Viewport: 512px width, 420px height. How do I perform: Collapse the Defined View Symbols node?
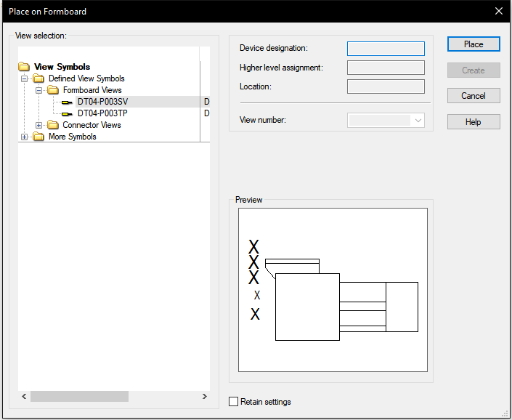coord(25,78)
